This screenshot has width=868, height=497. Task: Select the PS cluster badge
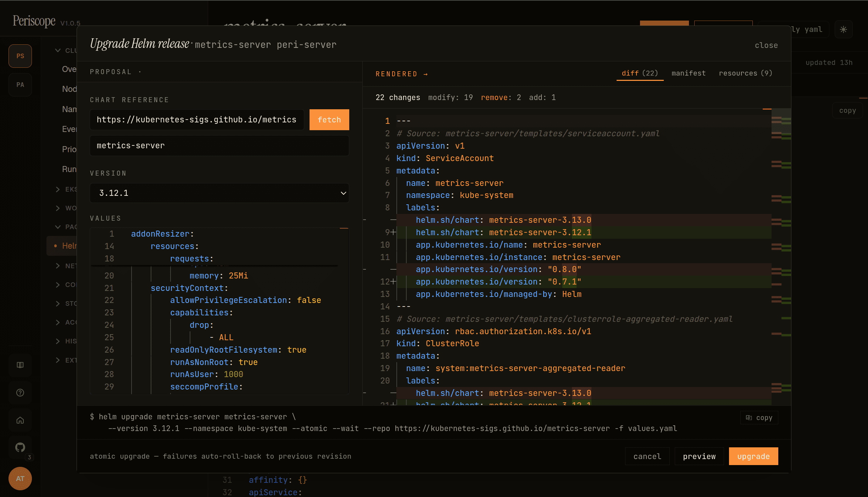tap(20, 56)
